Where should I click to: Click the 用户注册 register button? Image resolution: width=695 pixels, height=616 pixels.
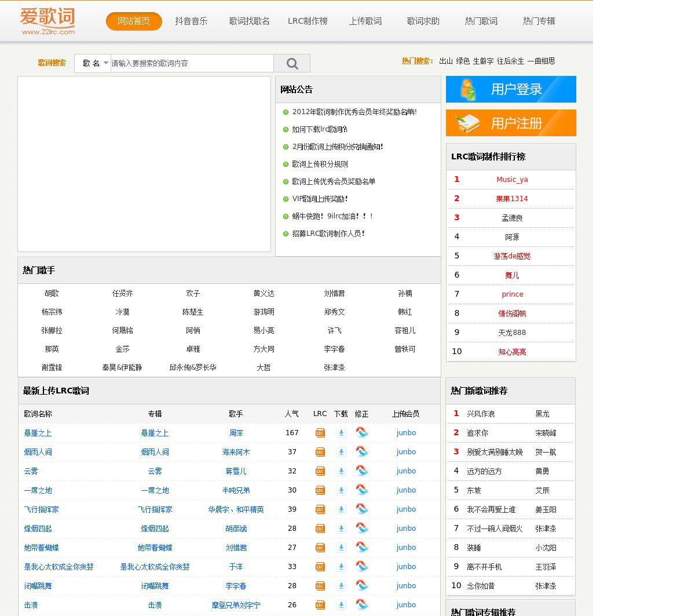tap(511, 123)
